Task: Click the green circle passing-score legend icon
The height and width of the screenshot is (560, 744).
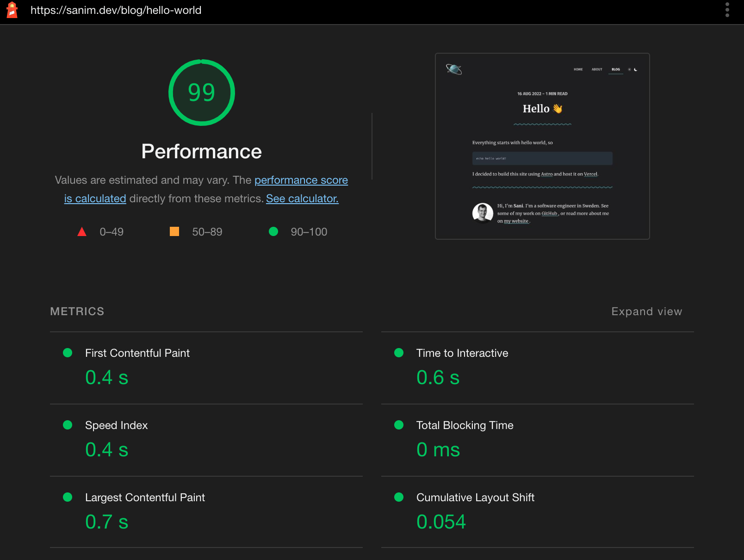Action: click(x=273, y=231)
